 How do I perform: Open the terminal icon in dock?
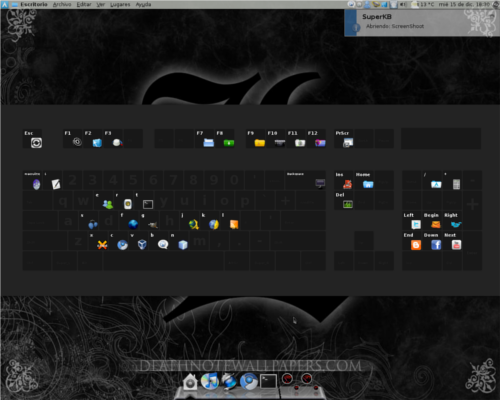268,381
